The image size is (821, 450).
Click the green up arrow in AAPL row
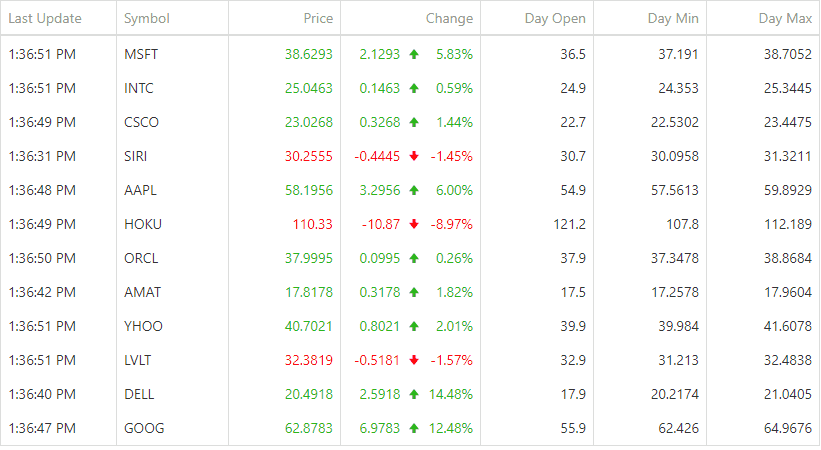(x=414, y=190)
